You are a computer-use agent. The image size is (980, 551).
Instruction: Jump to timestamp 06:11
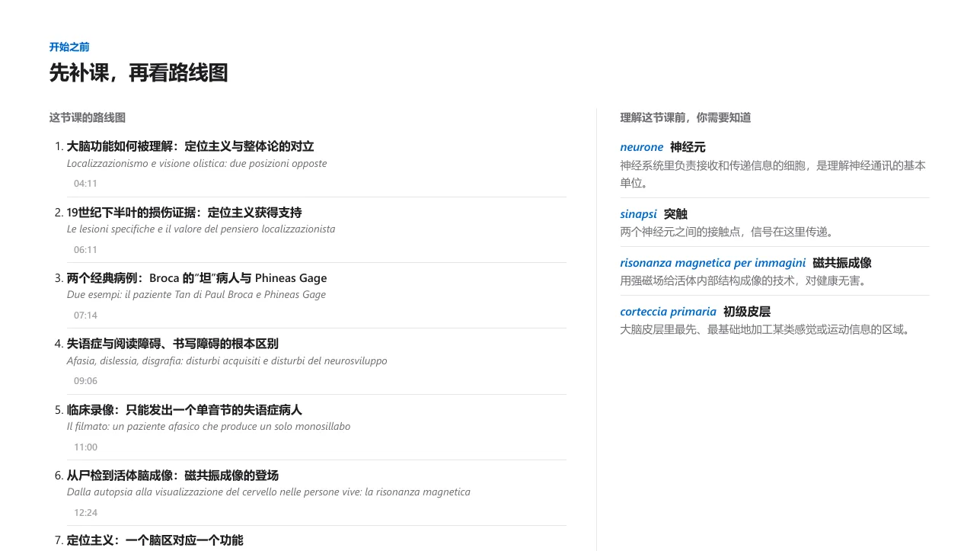pyautogui.click(x=85, y=250)
